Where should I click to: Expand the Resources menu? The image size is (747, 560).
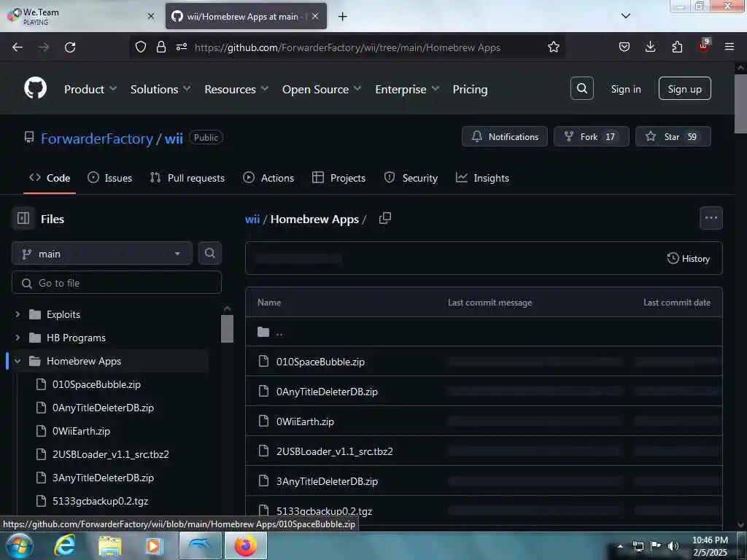236,89
